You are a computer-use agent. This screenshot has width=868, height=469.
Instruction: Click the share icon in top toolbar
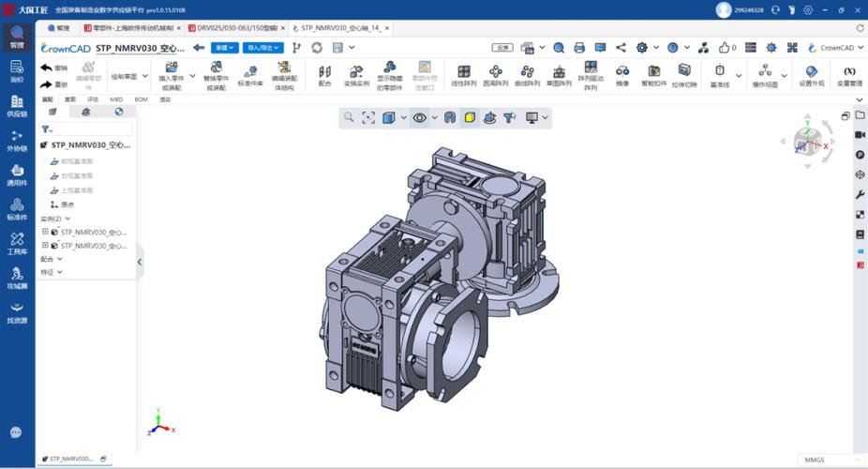point(621,48)
